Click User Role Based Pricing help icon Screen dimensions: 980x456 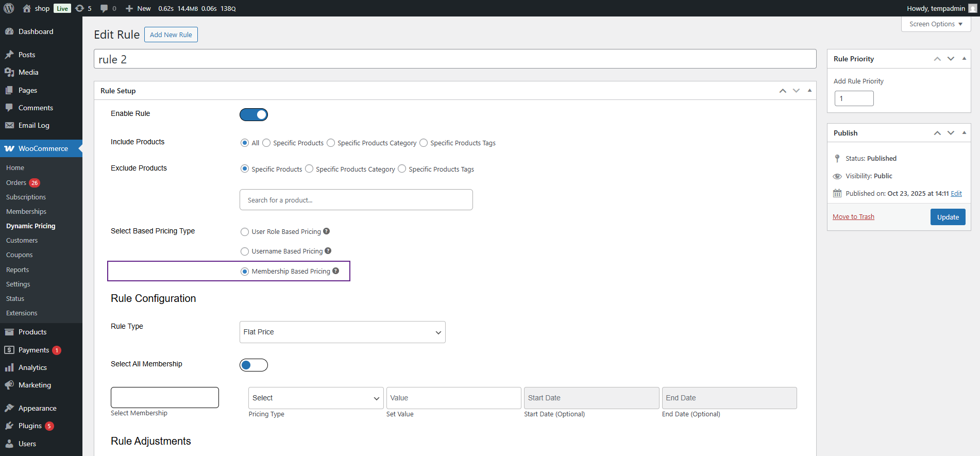[326, 231]
